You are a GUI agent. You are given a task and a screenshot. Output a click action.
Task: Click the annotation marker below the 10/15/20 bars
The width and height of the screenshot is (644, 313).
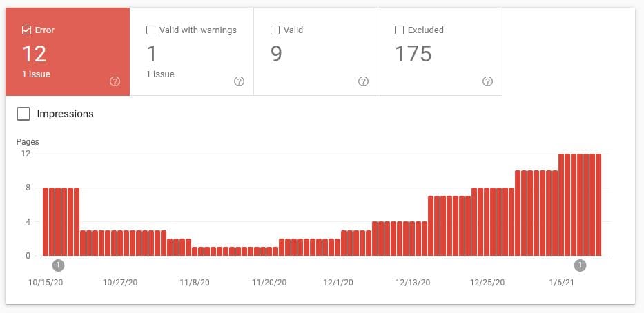pyautogui.click(x=58, y=265)
